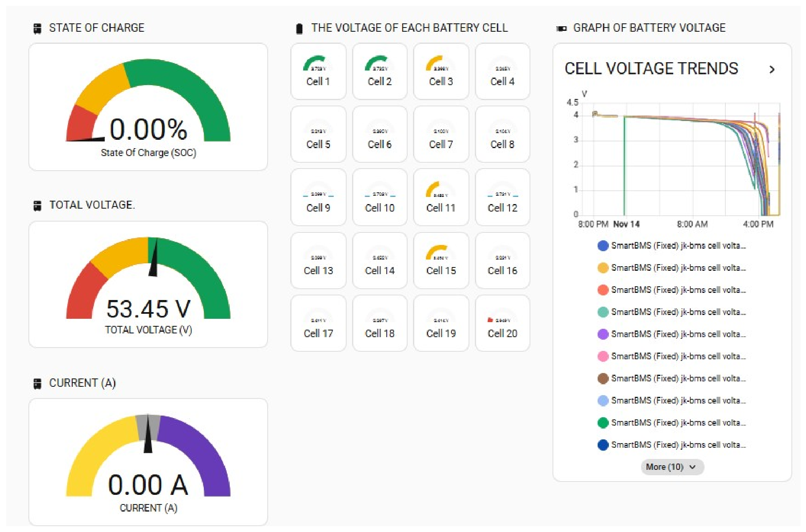The image size is (806, 532).
Task: Click the Graph of Battery Voltage icon
Action: [562, 29]
